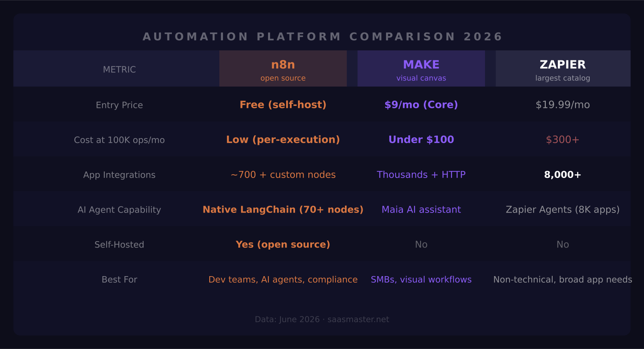The image size is (644, 349).
Task: Click the AI Agent Capability row label
Action: coord(120,210)
